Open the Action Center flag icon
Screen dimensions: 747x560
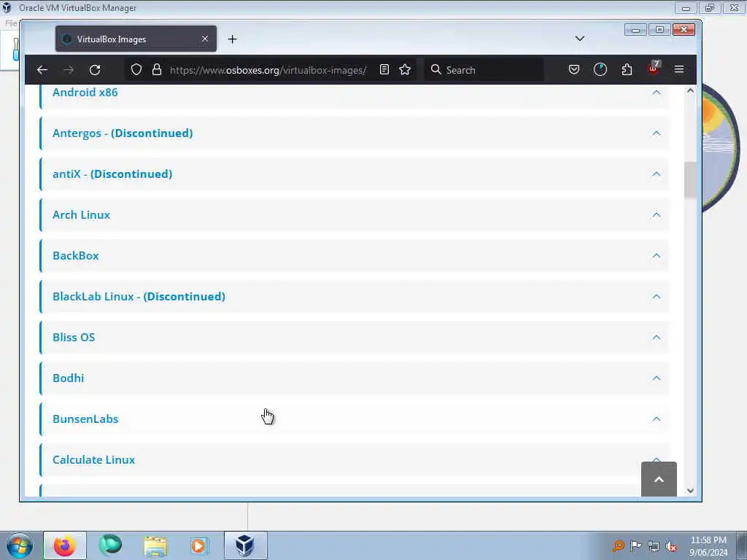coord(636,546)
